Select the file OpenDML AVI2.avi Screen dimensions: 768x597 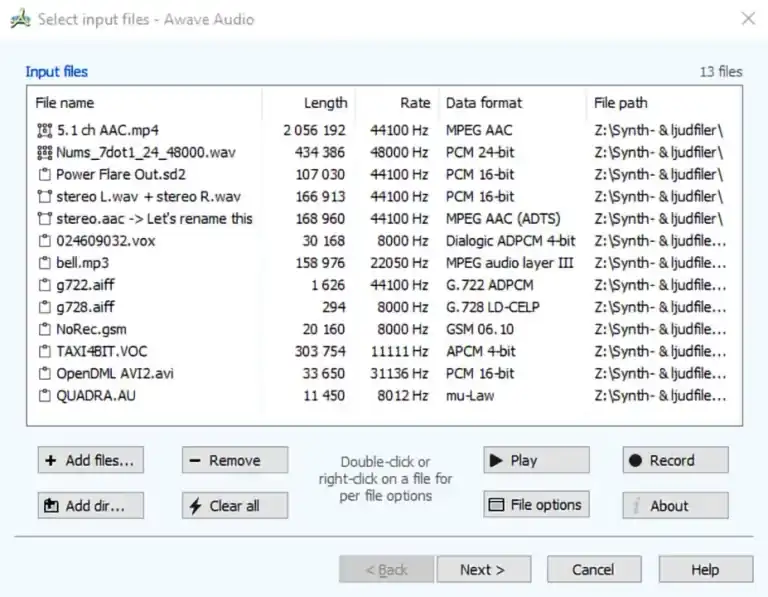pyautogui.click(x=115, y=374)
